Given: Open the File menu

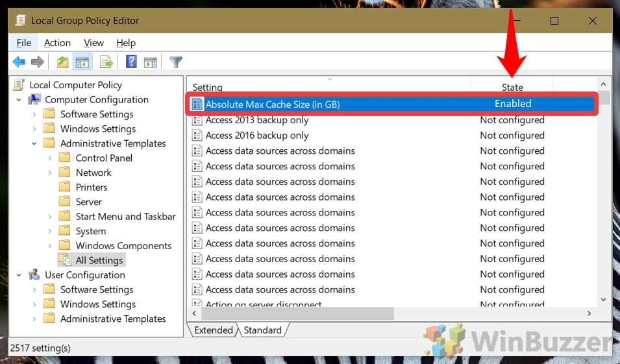Looking at the screenshot, I should click(24, 43).
